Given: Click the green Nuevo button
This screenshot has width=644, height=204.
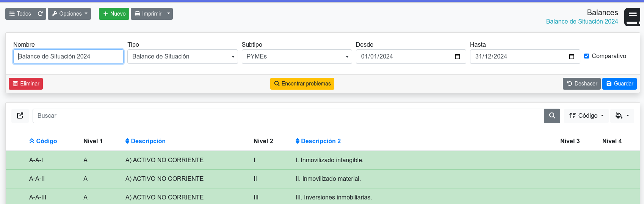Looking at the screenshot, I should 114,14.
